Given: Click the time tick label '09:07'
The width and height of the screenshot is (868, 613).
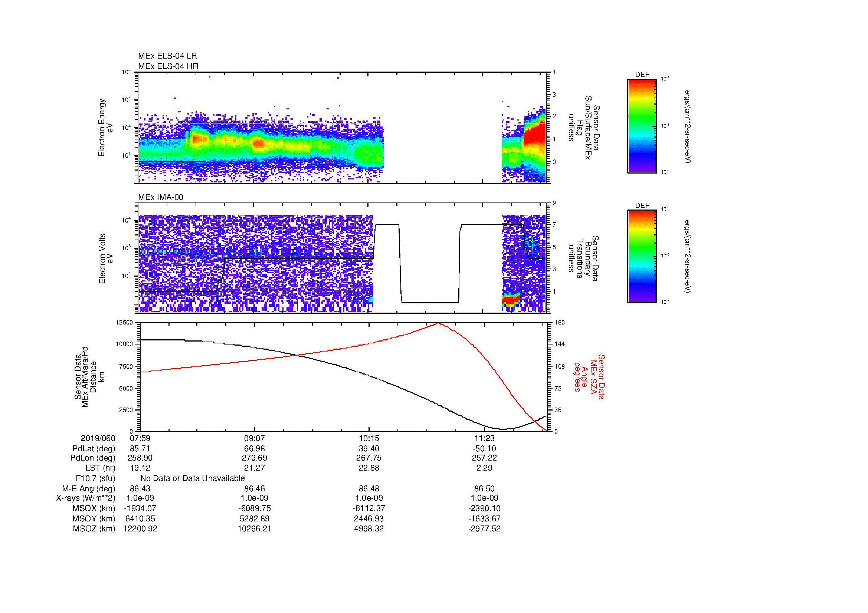Looking at the screenshot, I should 255,438.
